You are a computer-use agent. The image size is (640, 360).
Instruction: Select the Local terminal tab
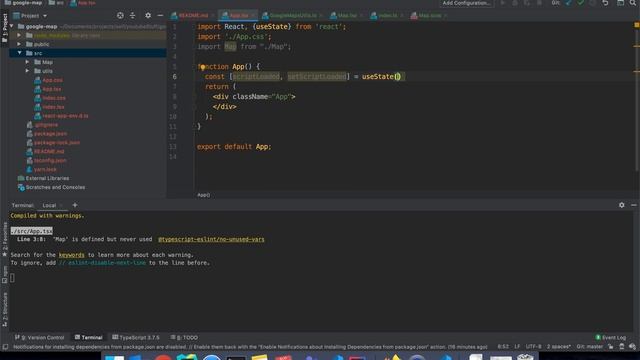[49, 205]
